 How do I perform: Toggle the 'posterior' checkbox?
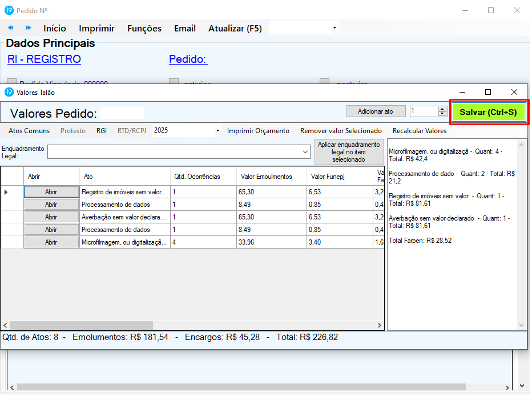pyautogui.click(x=324, y=82)
